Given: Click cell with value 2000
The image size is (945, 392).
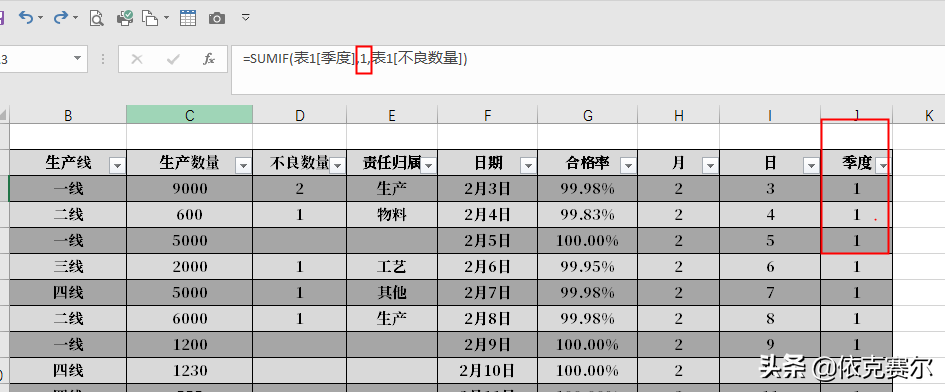Looking at the screenshot, I should [189, 267].
